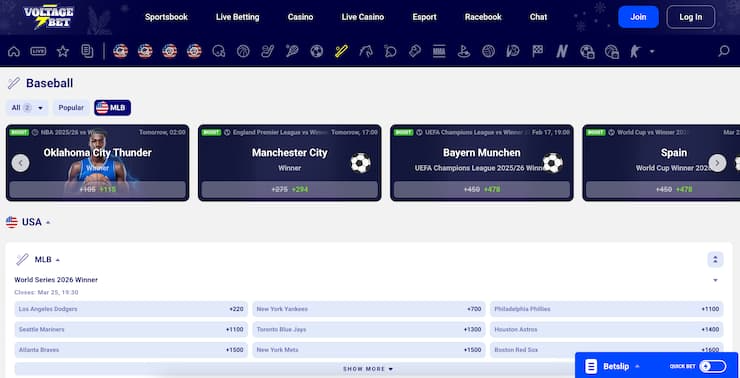Select the N-shaped sport icon
This screenshot has height=378, width=740.
coord(562,51)
